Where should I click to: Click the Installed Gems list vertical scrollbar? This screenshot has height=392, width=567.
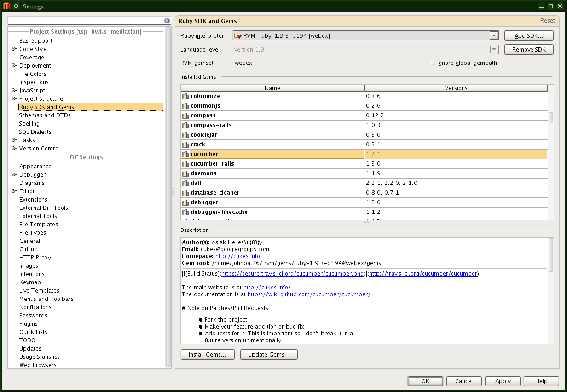550,117
